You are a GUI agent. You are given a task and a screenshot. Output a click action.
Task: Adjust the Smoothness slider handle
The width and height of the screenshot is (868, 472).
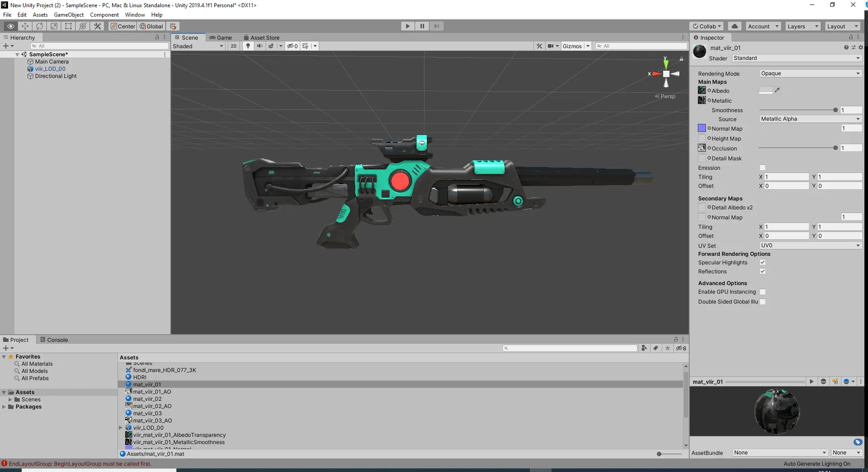click(836, 110)
